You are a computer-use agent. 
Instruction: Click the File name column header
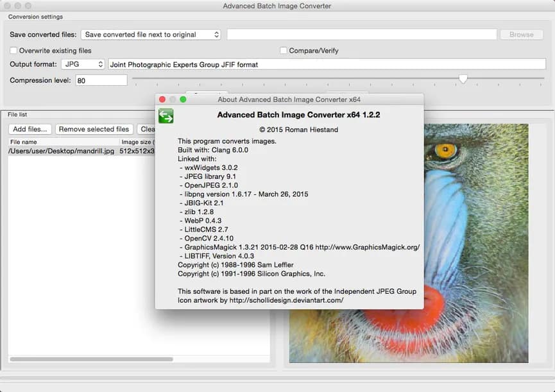click(26, 142)
